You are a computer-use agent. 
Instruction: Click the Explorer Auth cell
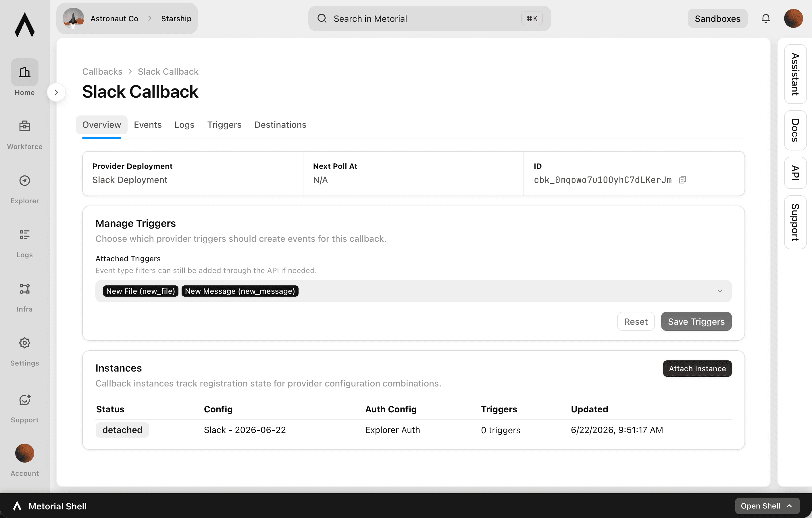(392, 430)
